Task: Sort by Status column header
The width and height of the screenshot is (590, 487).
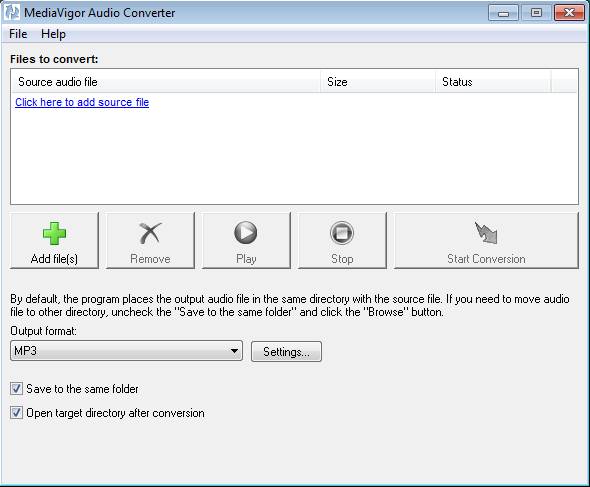Action: [x=493, y=82]
